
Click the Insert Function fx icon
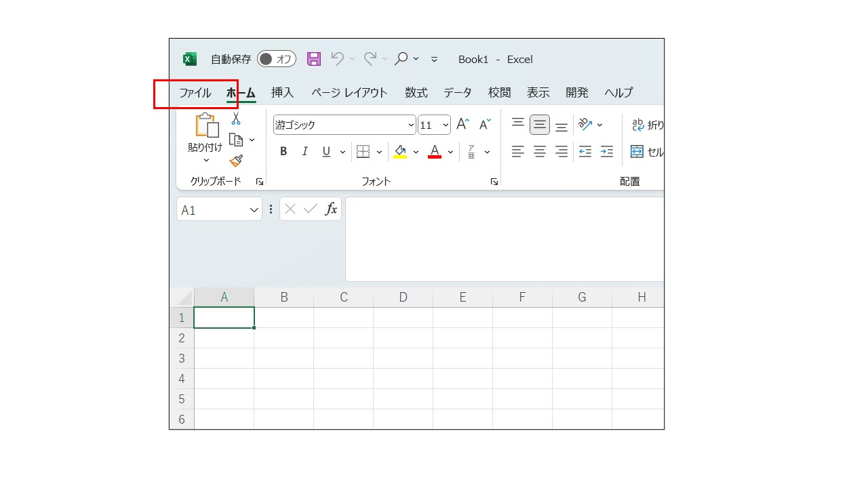click(x=331, y=209)
